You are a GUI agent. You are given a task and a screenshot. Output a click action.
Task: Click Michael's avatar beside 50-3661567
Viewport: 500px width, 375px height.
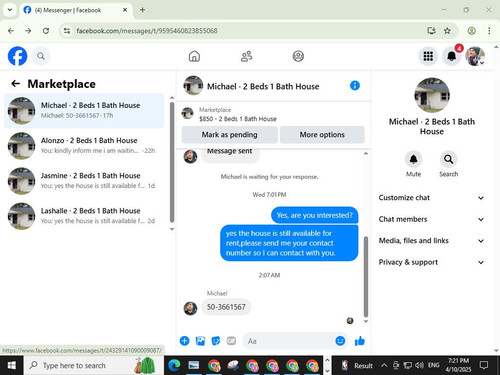coord(190,308)
